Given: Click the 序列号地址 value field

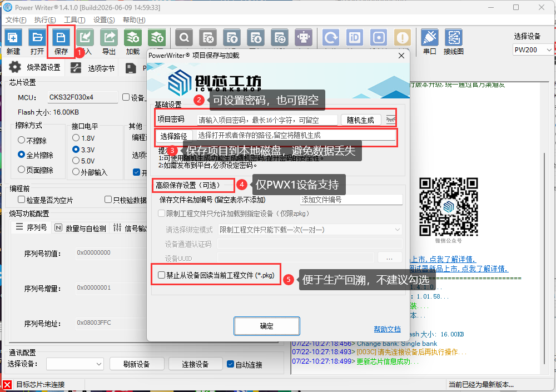Looking at the screenshot, I should [x=112, y=322].
